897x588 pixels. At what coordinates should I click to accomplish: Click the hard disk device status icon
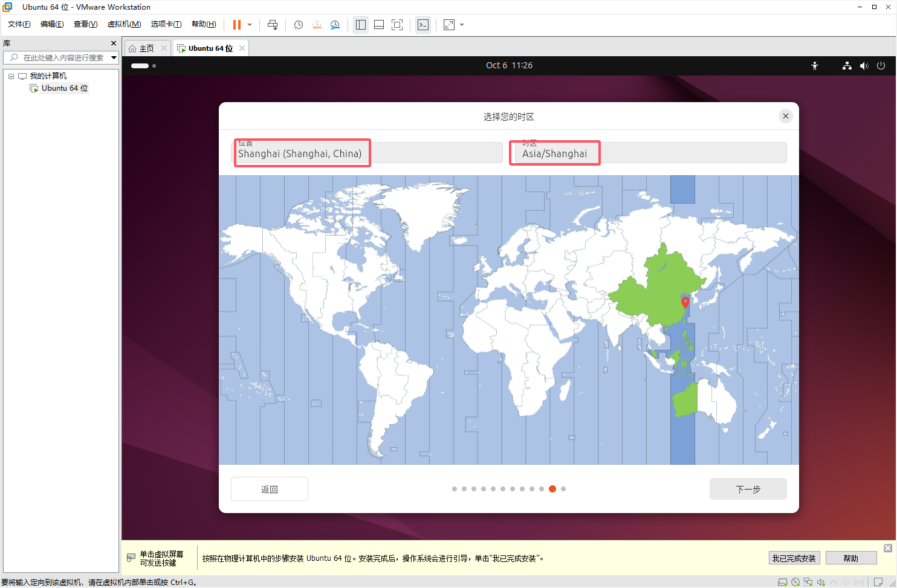pos(782,583)
